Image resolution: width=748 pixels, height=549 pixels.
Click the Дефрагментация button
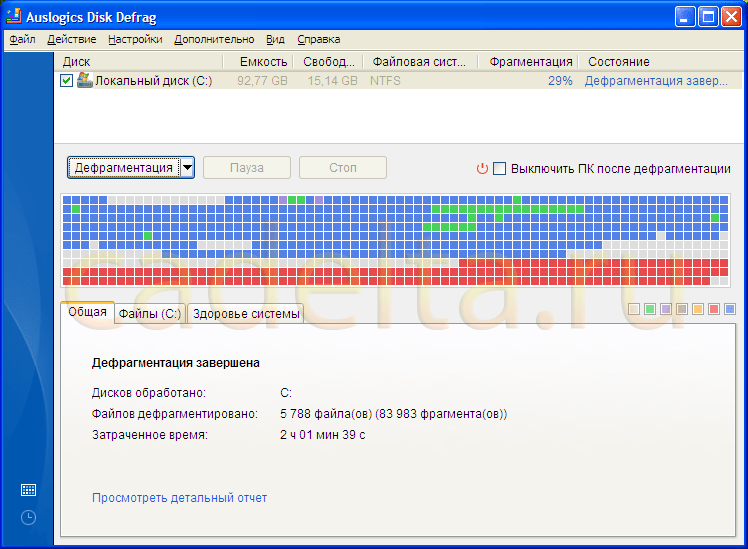point(124,168)
